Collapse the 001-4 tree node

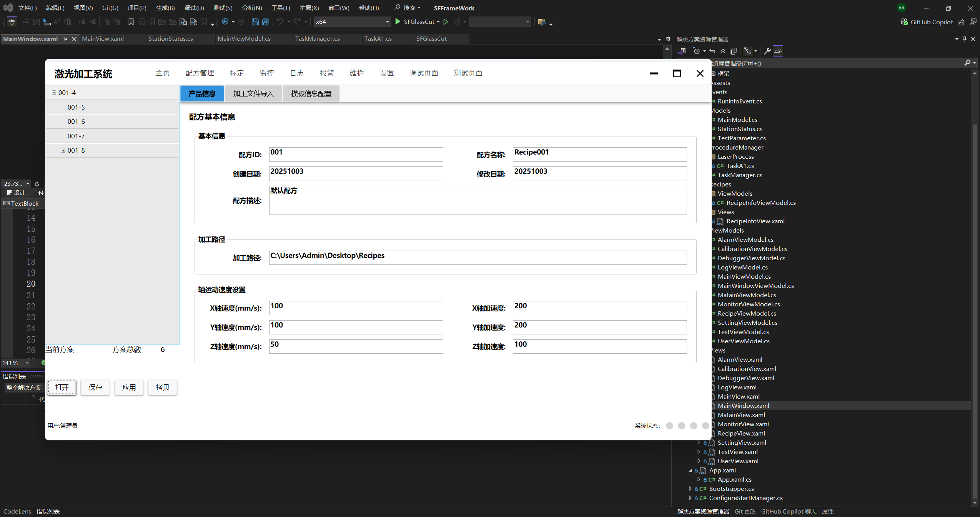point(54,93)
